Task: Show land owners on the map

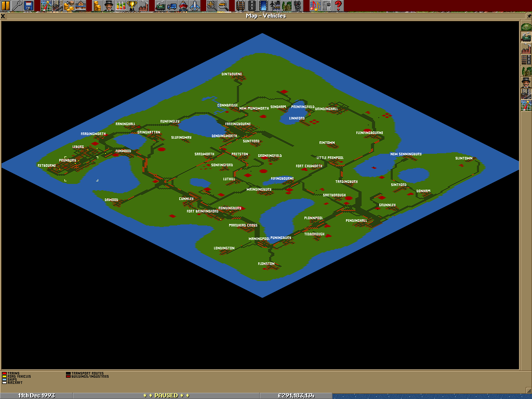Action: tap(526, 82)
